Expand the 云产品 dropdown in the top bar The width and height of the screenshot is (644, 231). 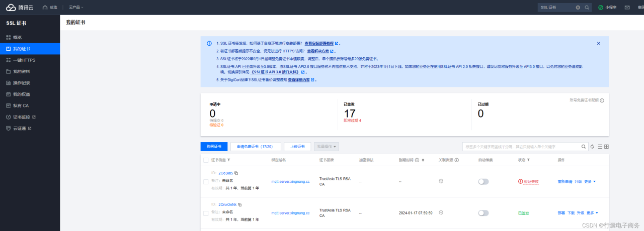(76, 8)
